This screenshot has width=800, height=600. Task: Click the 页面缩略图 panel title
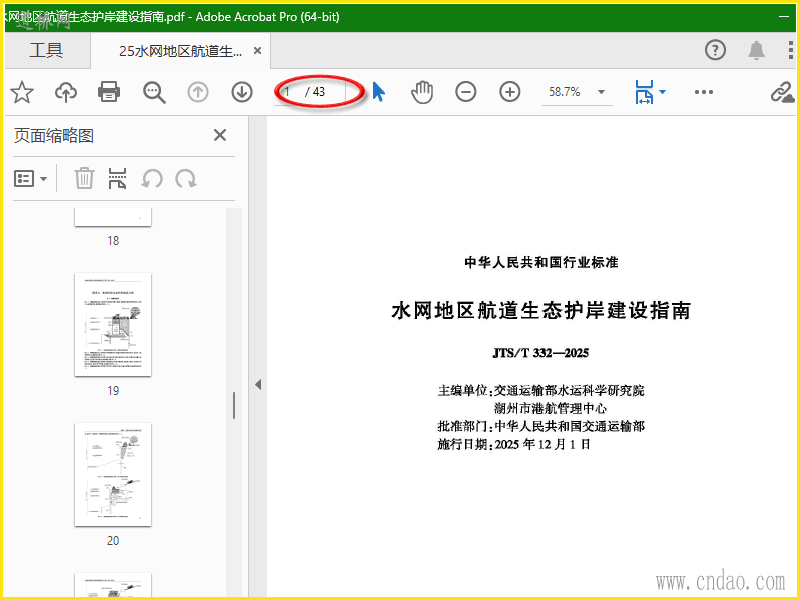click(54, 136)
